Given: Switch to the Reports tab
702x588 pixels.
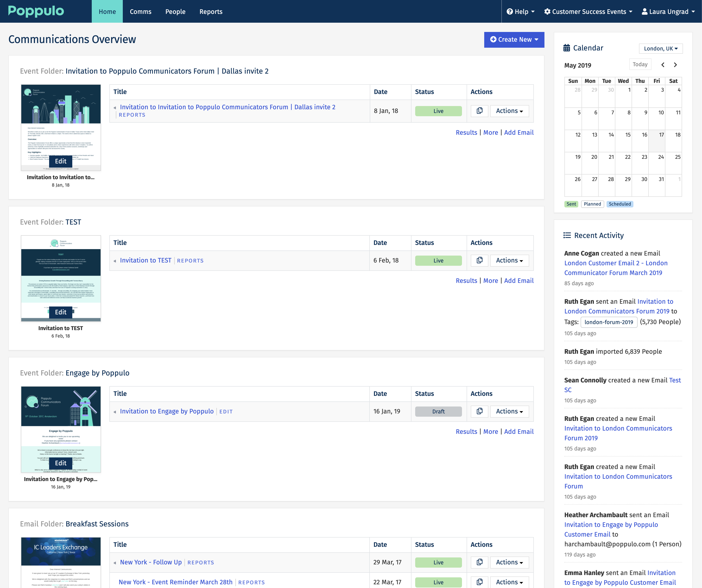Looking at the screenshot, I should pyautogui.click(x=211, y=11).
